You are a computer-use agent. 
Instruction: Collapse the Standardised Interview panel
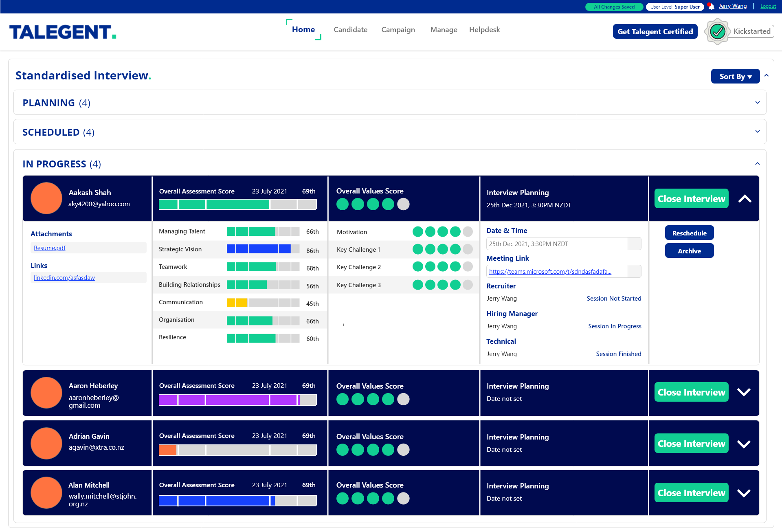[x=767, y=75]
